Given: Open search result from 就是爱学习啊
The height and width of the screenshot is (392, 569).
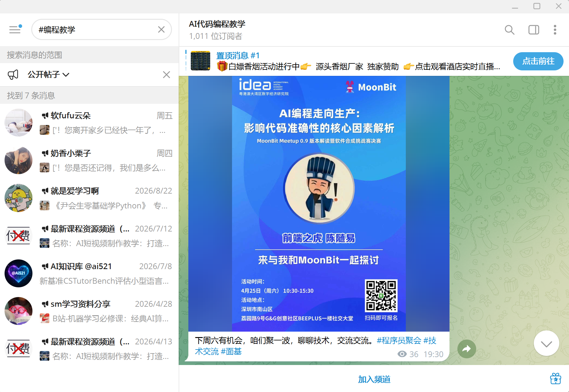Looking at the screenshot, I should point(89,198).
